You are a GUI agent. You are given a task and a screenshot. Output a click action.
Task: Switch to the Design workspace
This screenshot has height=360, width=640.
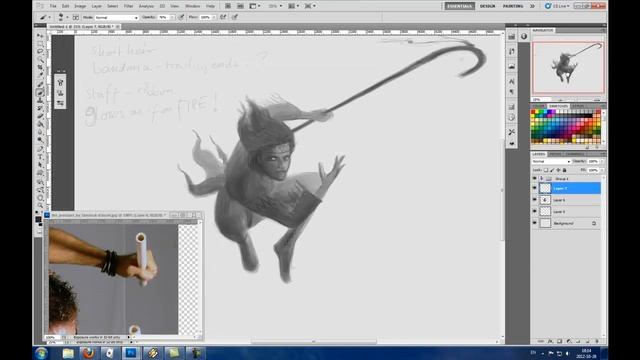(x=487, y=6)
